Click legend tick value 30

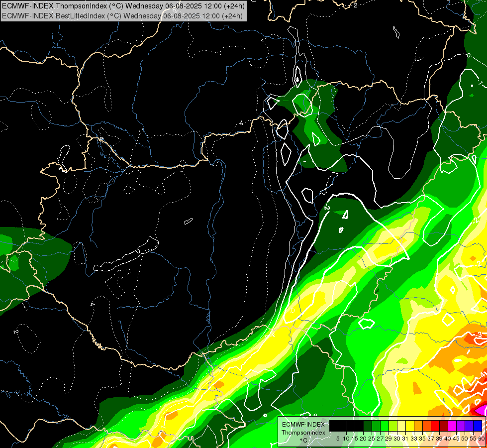point(397,439)
